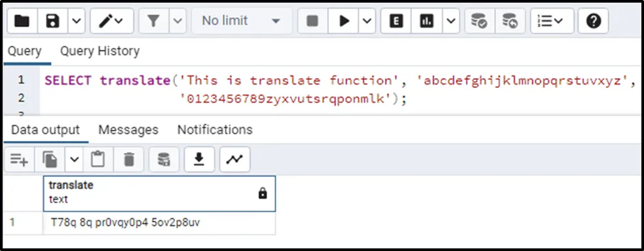The width and height of the screenshot is (644, 251).
Task: Open the Notifications tab
Action: pyautogui.click(x=215, y=130)
